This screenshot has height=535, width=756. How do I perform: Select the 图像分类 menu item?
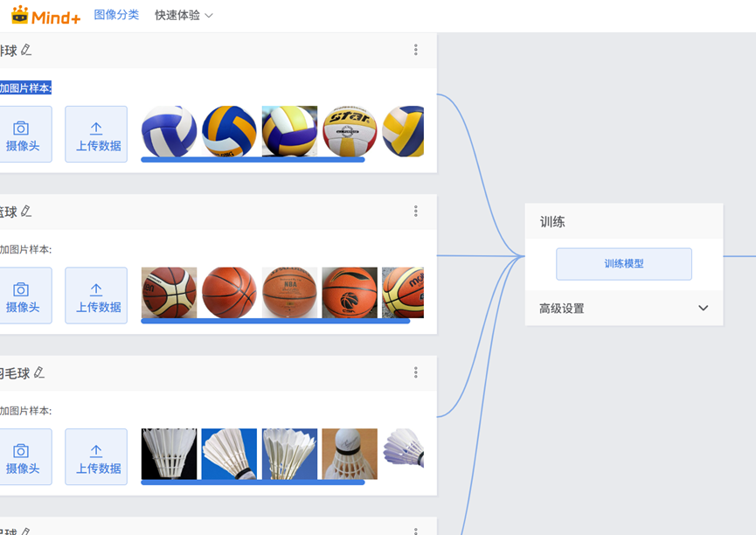pos(116,15)
